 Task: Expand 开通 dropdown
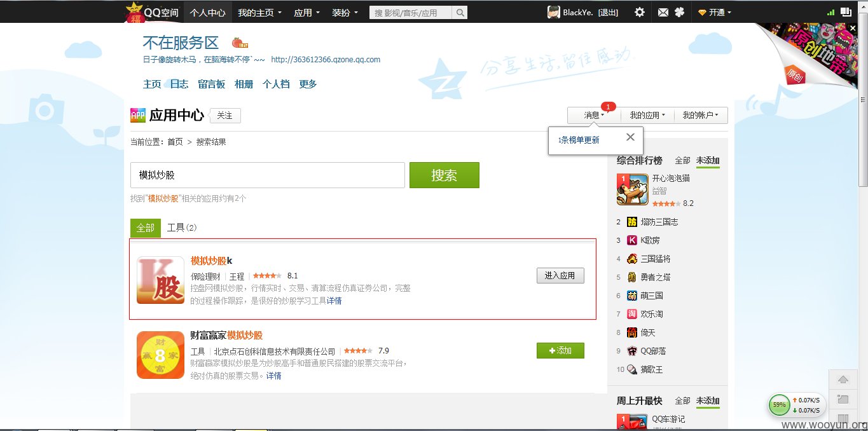pyautogui.click(x=720, y=12)
